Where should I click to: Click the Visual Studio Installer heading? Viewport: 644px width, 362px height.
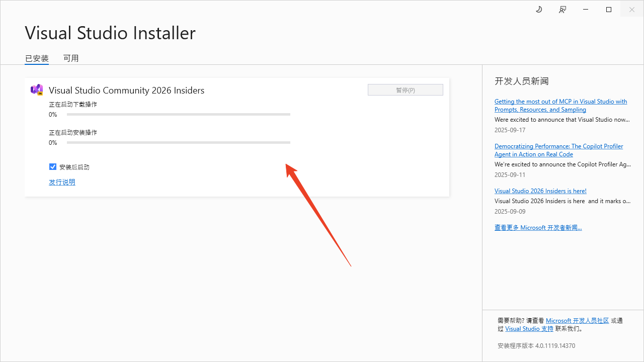(110, 33)
